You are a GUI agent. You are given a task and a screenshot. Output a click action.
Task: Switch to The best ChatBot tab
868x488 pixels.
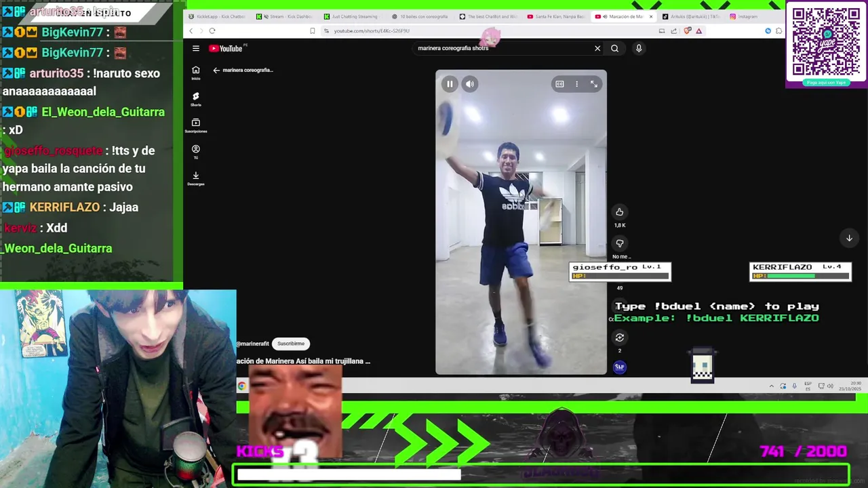488,16
